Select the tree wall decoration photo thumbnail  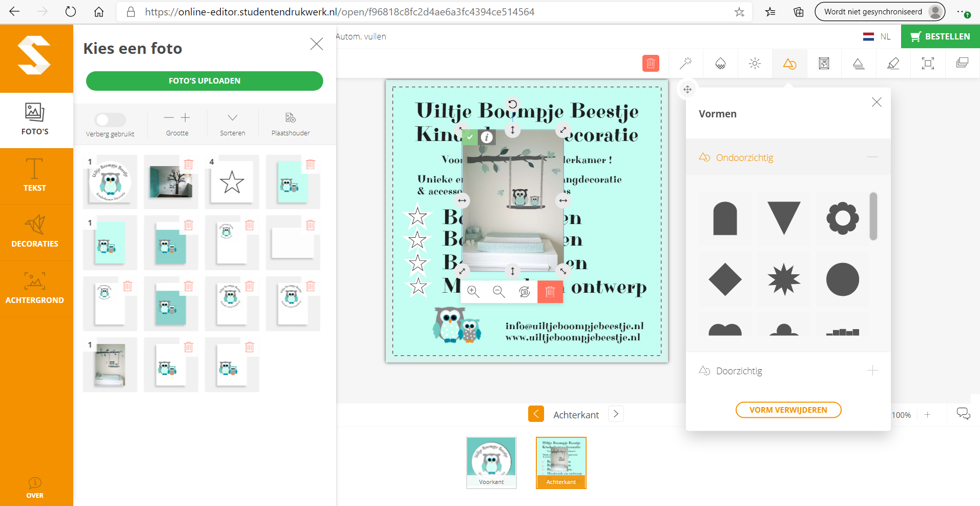click(171, 182)
